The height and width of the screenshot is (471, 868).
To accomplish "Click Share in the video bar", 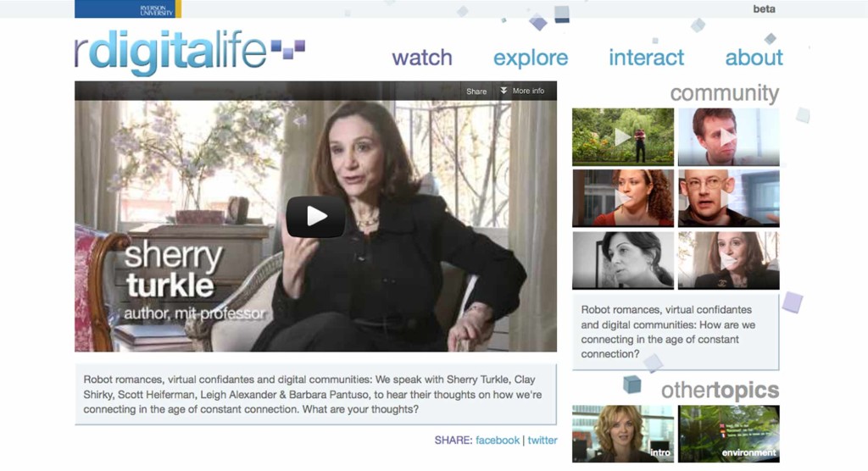I will (x=476, y=91).
